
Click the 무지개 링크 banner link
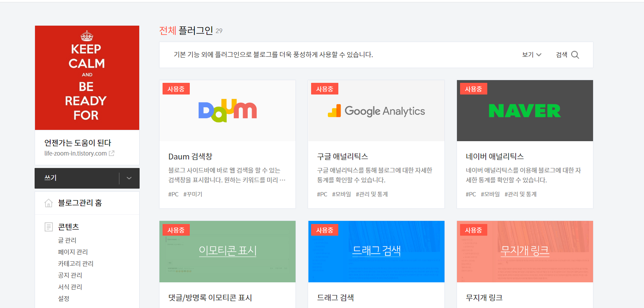525,250
